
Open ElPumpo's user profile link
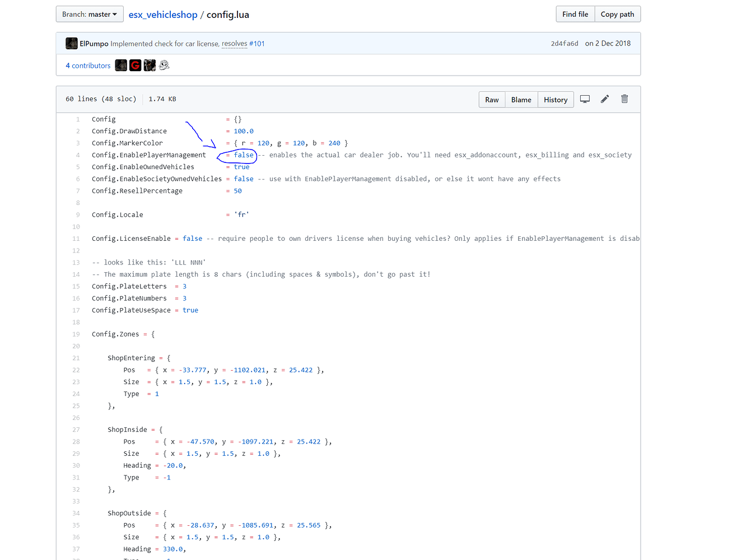coord(94,44)
